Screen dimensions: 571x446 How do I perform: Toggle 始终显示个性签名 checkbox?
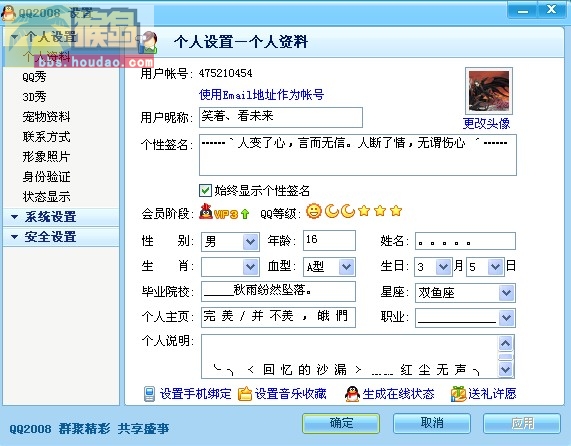coord(205,190)
